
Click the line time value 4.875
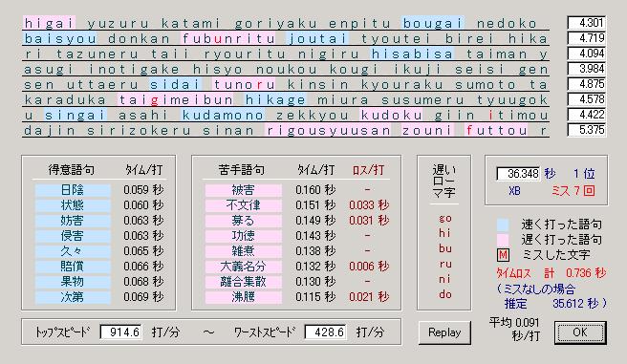point(586,84)
